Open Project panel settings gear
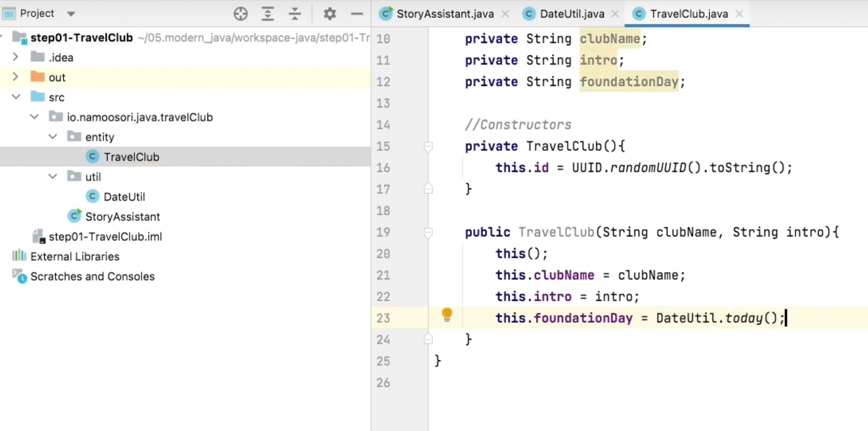The width and height of the screenshot is (868, 431). [x=329, y=14]
